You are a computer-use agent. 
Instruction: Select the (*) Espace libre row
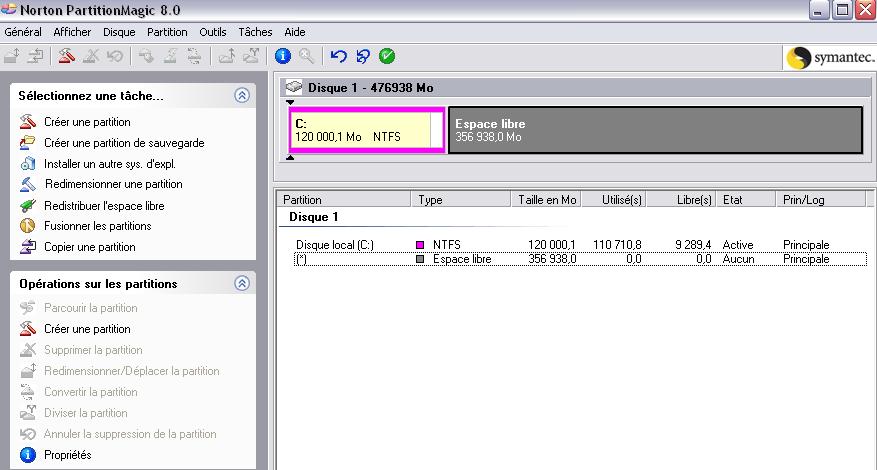coord(580,259)
